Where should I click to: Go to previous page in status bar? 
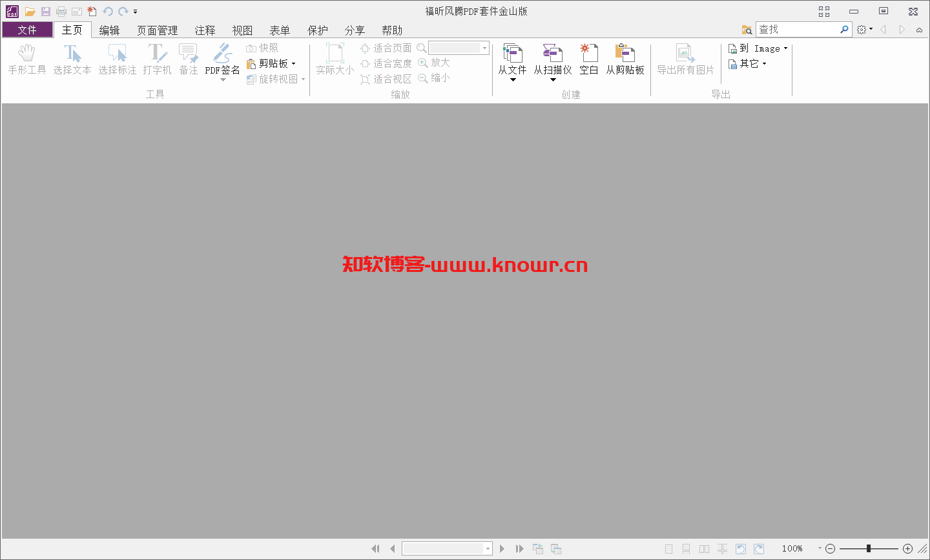pos(393,548)
